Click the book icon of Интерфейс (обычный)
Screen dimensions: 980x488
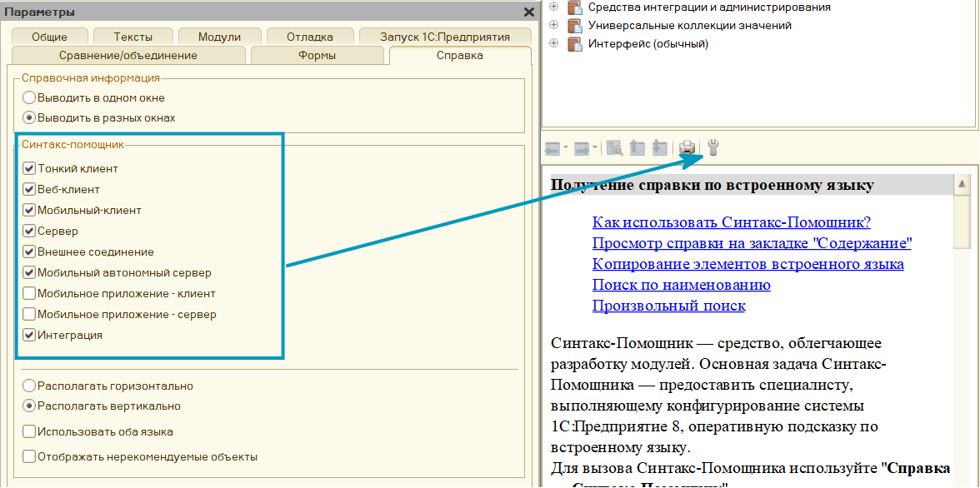(x=574, y=44)
